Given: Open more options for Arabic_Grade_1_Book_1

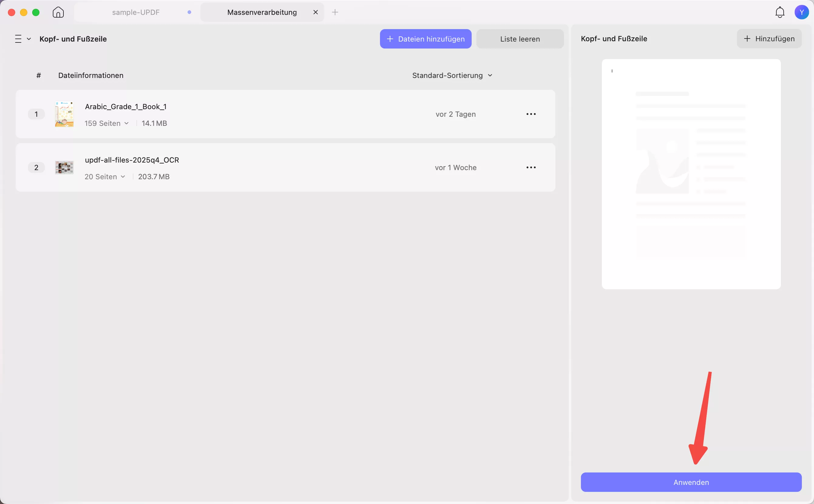Looking at the screenshot, I should 531,114.
